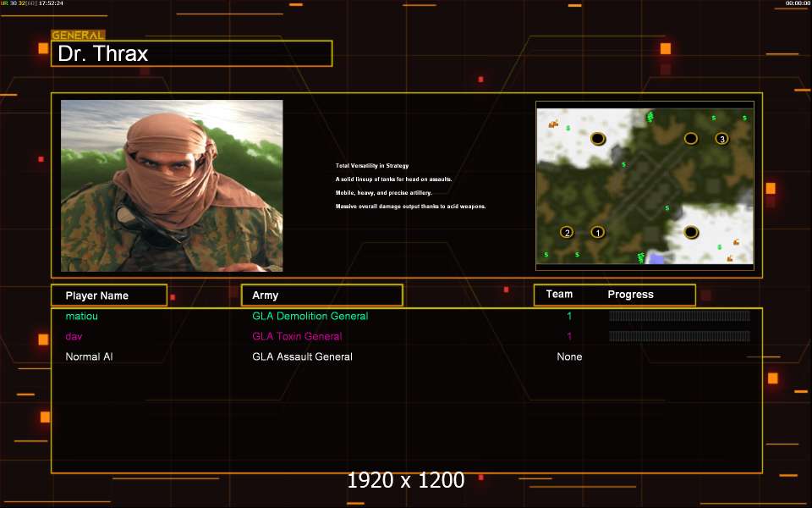This screenshot has height=508, width=812.
Task: Click team number 1 for matiou
Action: pyautogui.click(x=569, y=316)
